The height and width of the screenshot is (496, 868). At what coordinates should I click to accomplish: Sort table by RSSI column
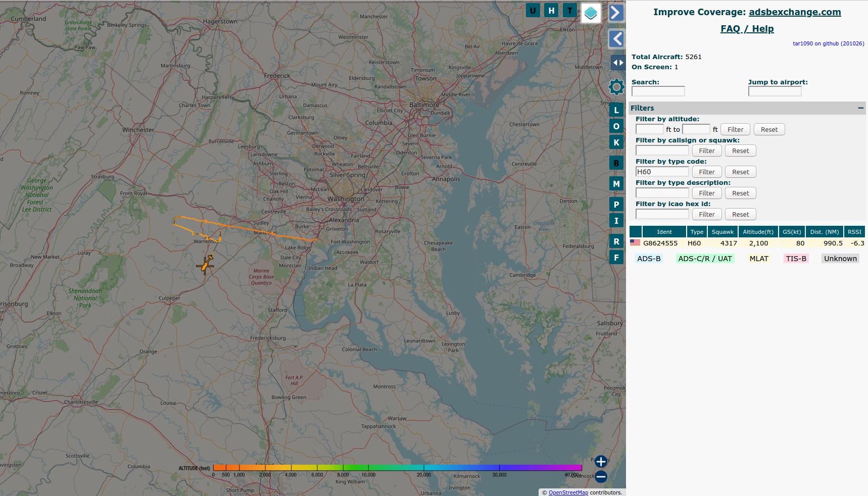[x=854, y=232]
